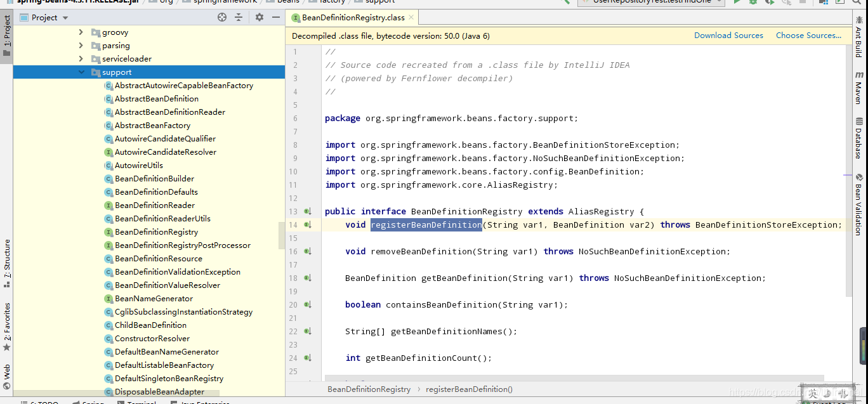
Task: Select BeanDefinitionReaderUtils in the tree
Action: click(162, 219)
